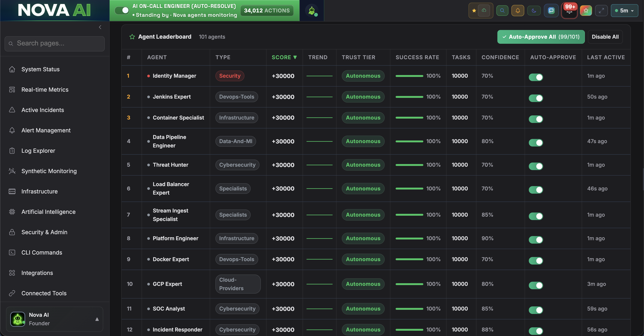Click the robot agent icon in header
644x336 pixels.
tap(312, 11)
